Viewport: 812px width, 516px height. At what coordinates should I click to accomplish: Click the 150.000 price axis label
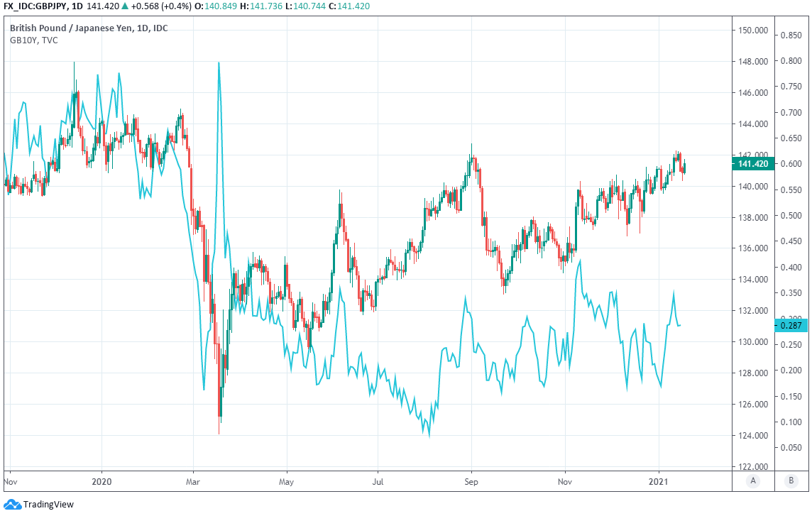click(753, 31)
